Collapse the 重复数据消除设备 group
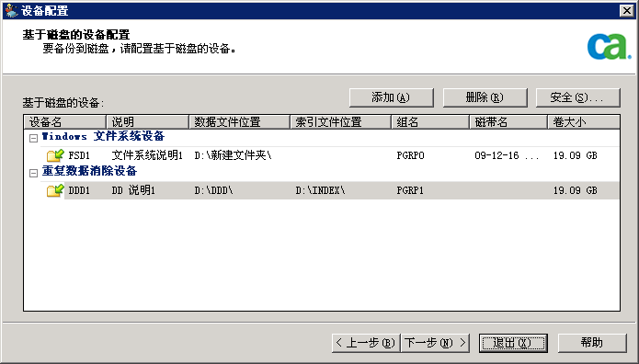 coord(33,173)
